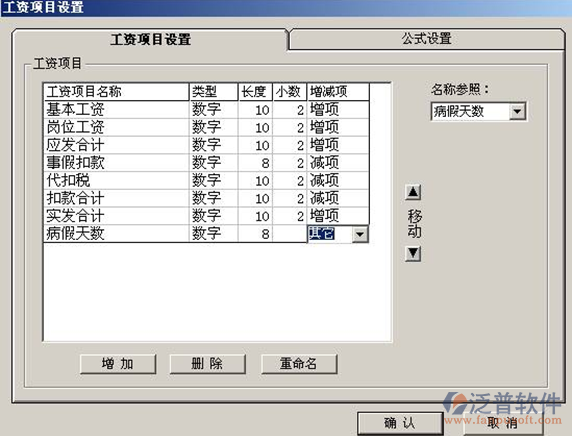Image resolution: width=572 pixels, height=436 pixels.
Task: Open the 名称参照 dropdown arrow
Action: [x=517, y=111]
